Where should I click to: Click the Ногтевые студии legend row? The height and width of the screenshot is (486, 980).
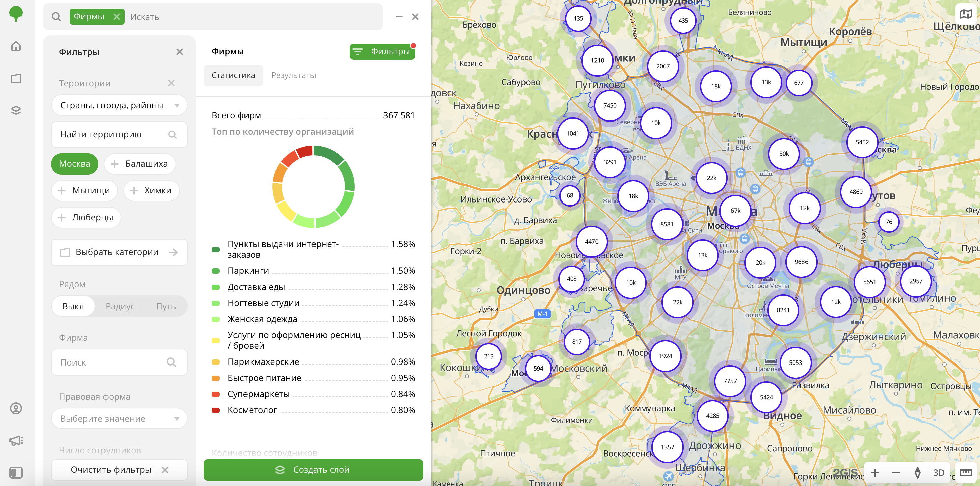coord(313,303)
